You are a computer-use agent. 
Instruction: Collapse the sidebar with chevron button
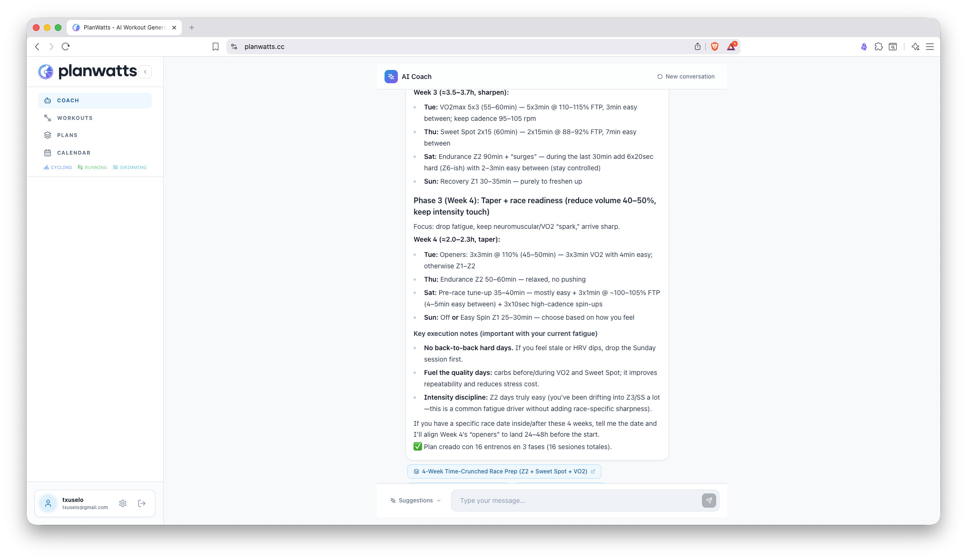[x=146, y=72]
